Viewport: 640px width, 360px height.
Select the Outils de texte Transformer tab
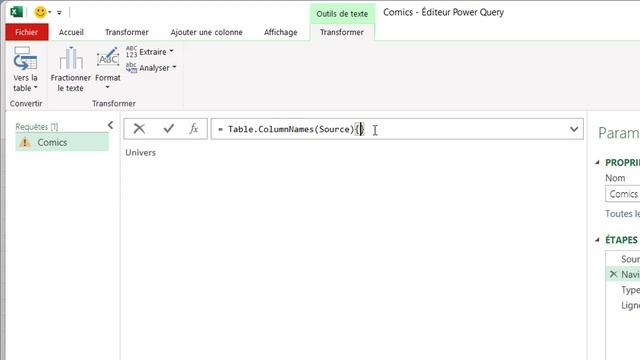click(342, 32)
